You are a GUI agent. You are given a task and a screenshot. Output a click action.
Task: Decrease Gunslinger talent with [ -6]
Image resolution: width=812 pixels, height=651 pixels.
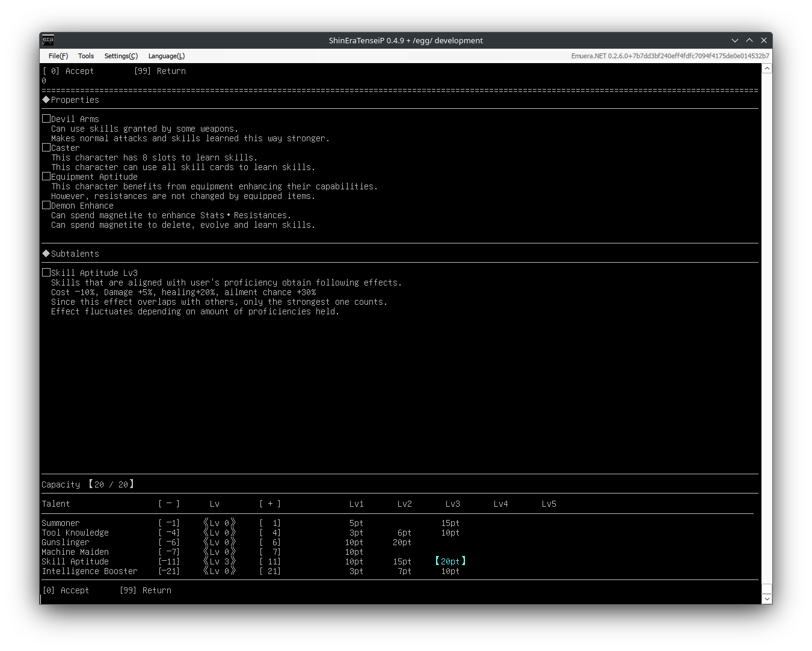169,542
